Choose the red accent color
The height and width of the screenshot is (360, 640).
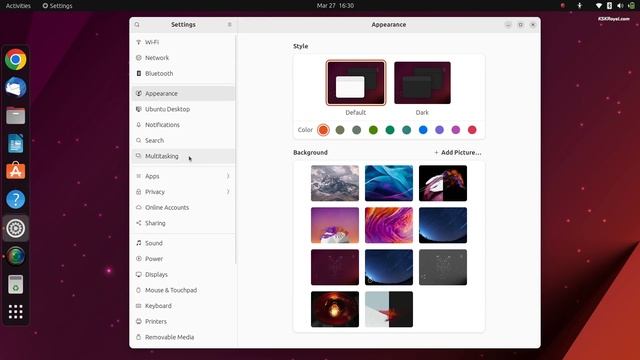[472, 130]
